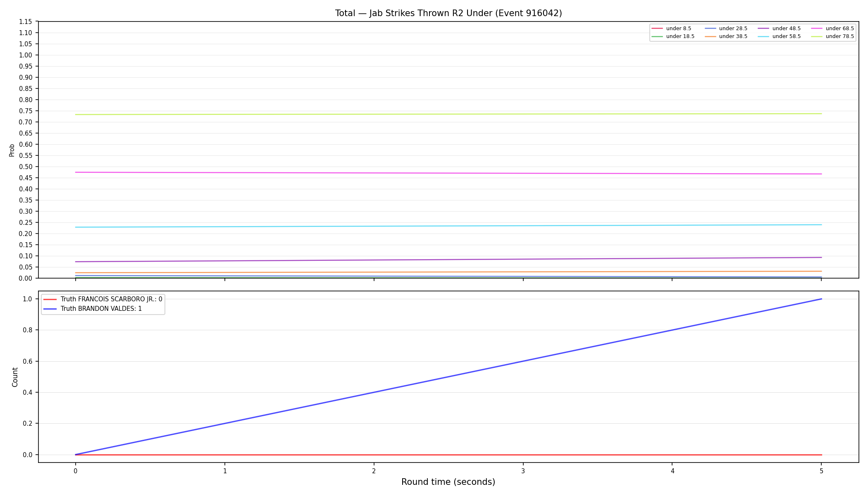868x496 pixels.
Task: Select the 'under 8.5' legend entry
Action: coord(671,29)
